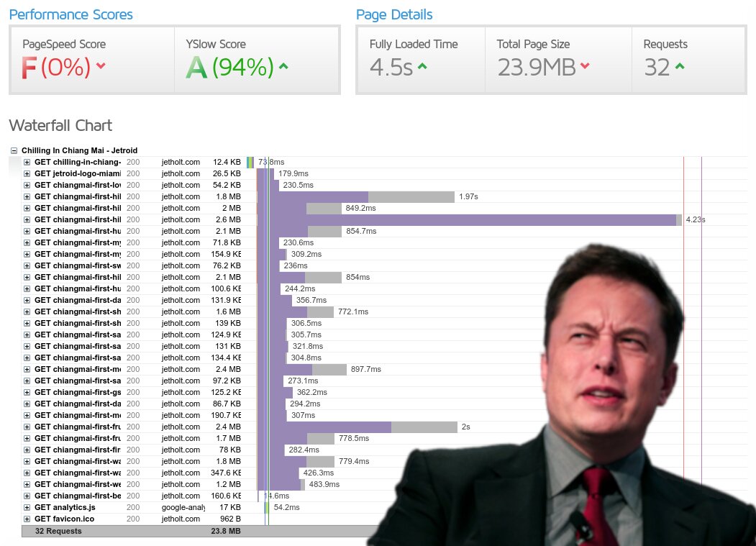This screenshot has height=546, width=756.
Task: Click the long 4.23s purple waterfall bar
Action: click(468, 220)
